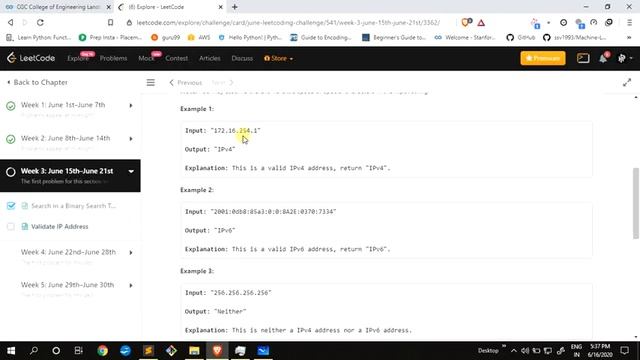Image resolution: width=640 pixels, height=360 pixels.
Task: Show more bookmarks chevron
Action: click(629, 38)
